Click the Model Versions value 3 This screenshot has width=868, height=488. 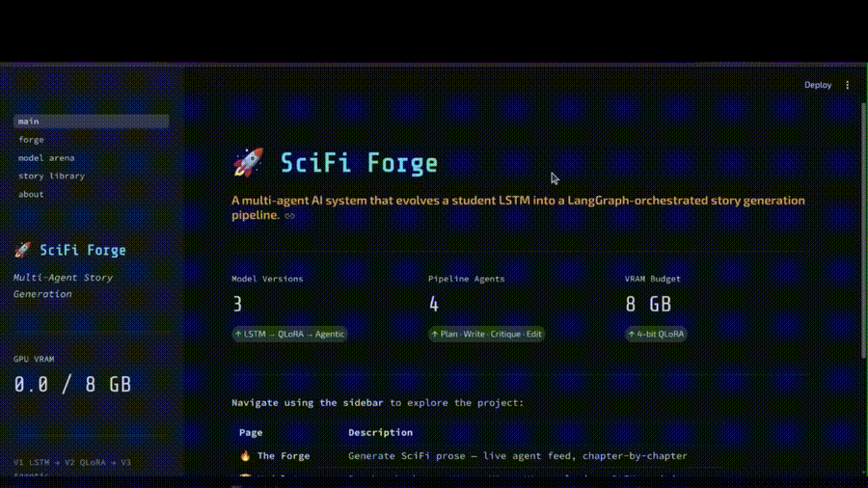click(x=237, y=304)
